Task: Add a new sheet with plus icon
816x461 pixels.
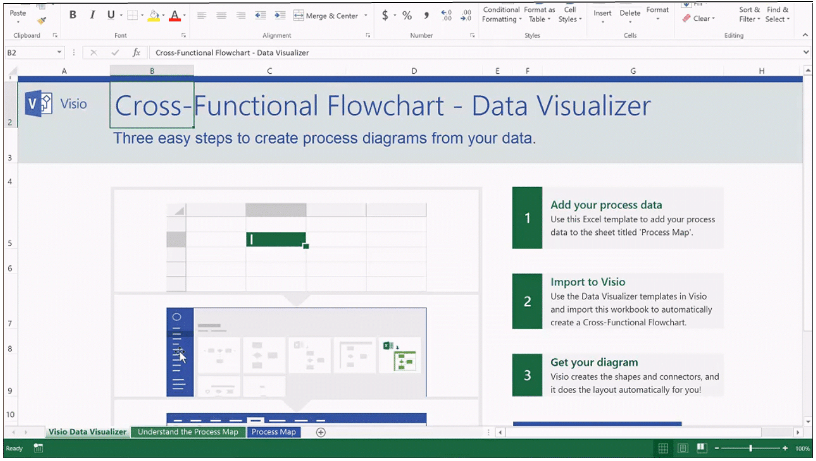Action: (x=321, y=432)
